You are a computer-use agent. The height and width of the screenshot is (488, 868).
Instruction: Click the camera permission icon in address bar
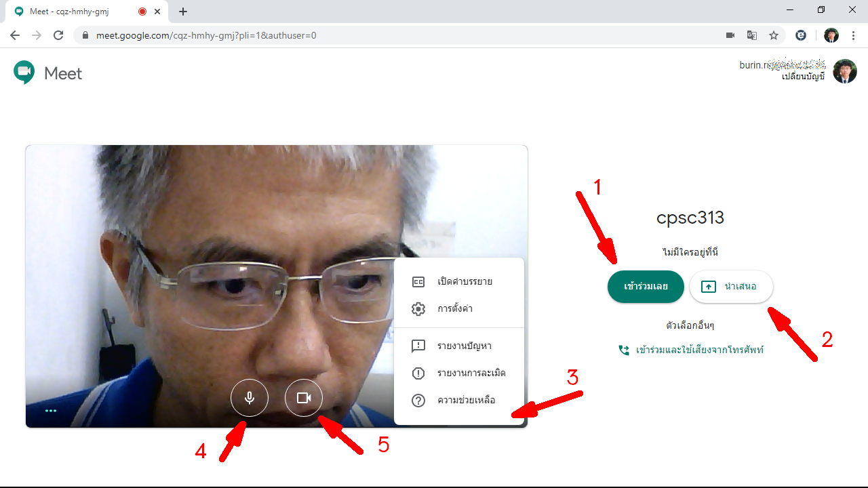730,35
